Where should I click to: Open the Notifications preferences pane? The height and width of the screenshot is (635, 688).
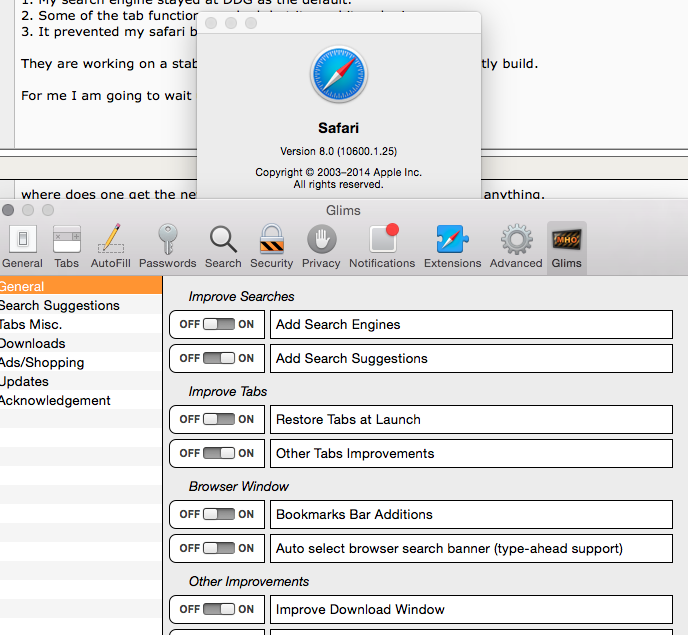point(382,247)
